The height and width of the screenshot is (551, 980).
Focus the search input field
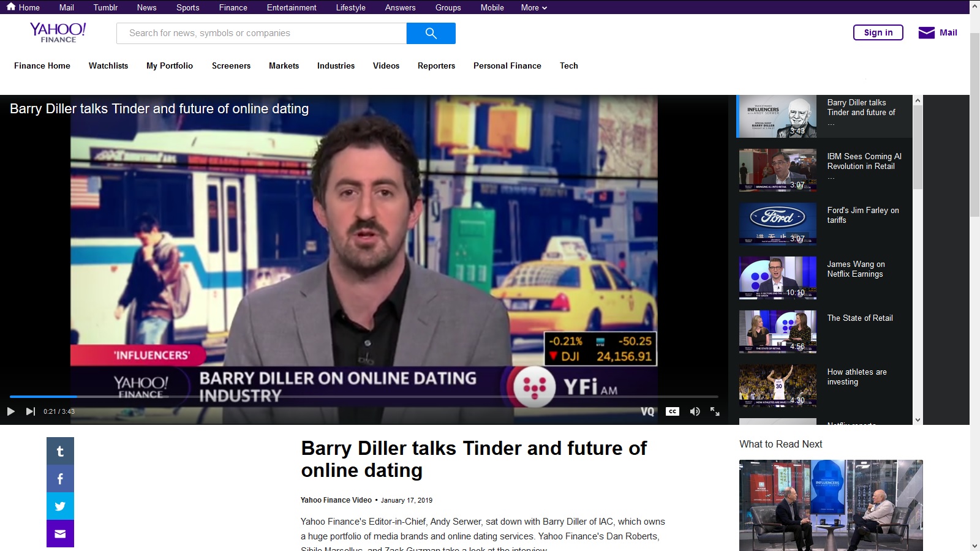coord(262,33)
